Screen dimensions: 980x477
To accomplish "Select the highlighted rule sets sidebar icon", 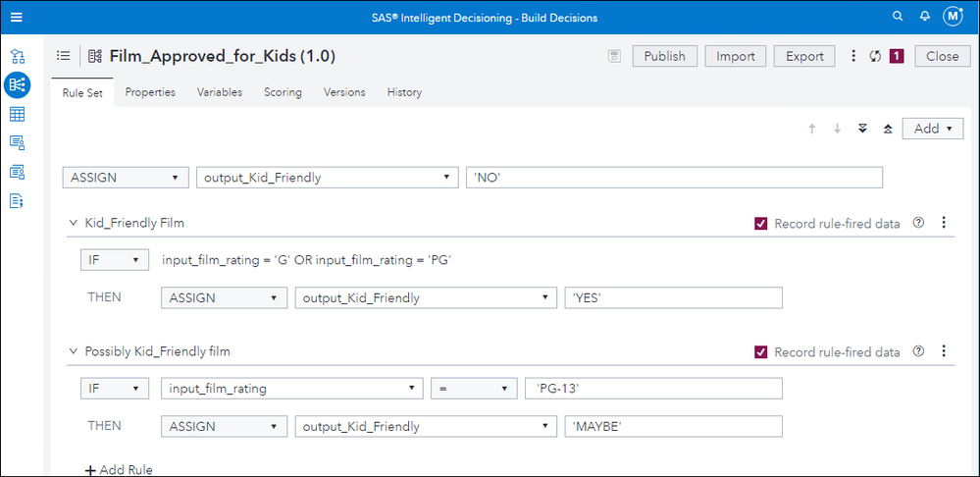I will click(x=17, y=85).
